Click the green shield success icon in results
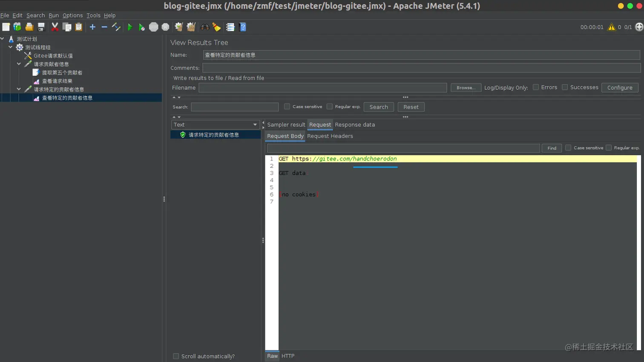This screenshot has height=362, width=644. click(183, 135)
